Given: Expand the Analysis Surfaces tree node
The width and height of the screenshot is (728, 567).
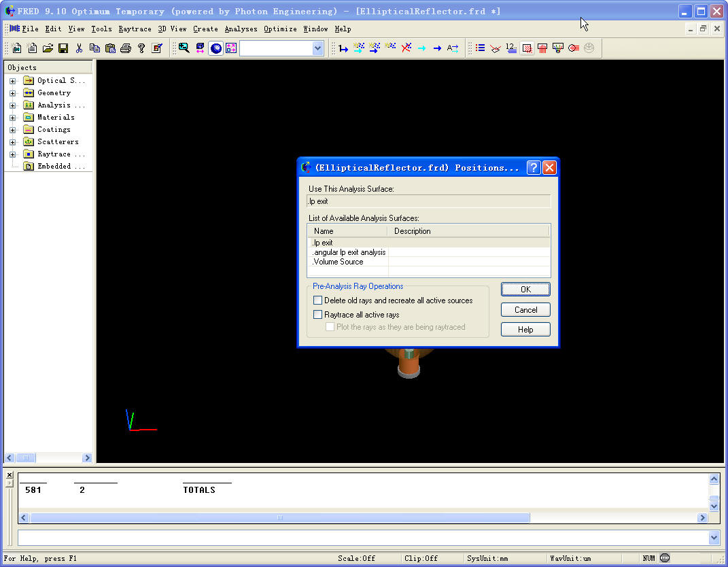Looking at the screenshot, I should tap(12, 105).
